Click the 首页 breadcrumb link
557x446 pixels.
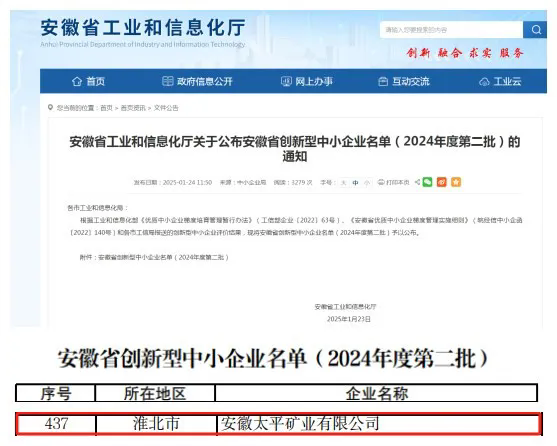[x=106, y=108]
